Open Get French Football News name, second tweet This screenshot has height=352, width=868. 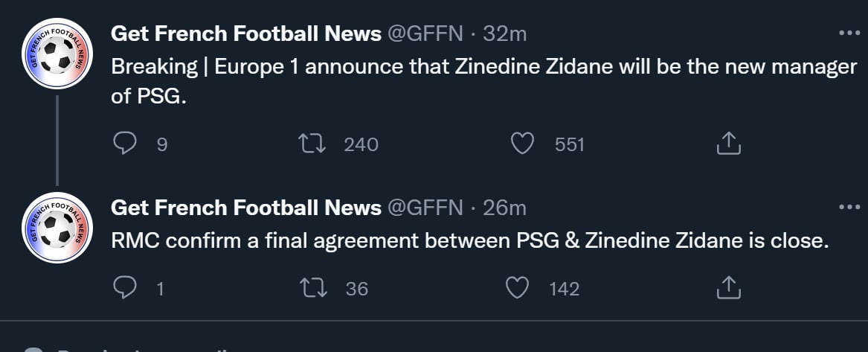point(245,208)
